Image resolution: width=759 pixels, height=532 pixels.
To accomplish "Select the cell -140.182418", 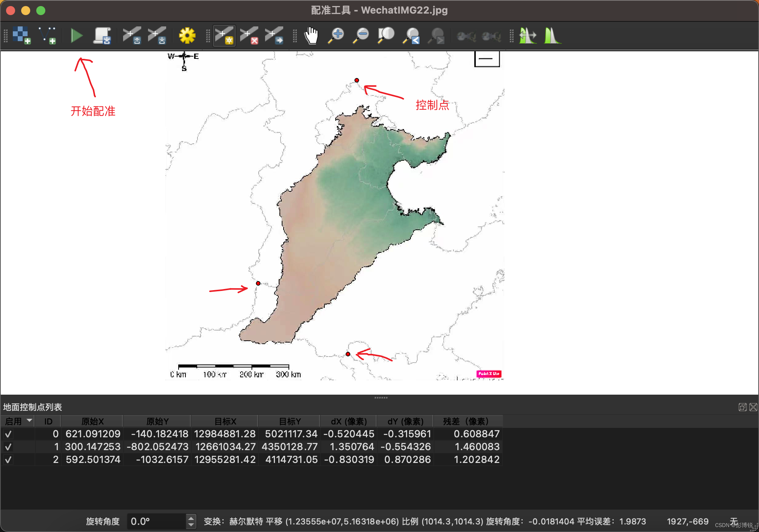I will (x=157, y=434).
